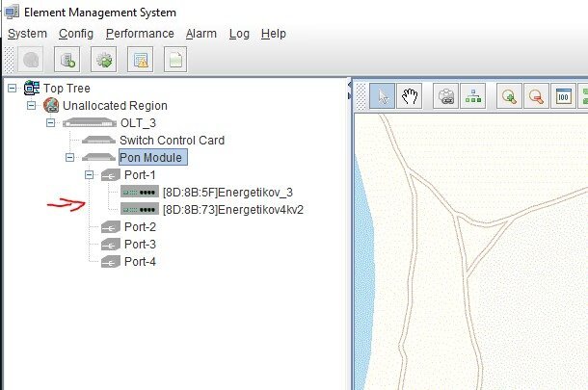Select Port-4 in the tree

click(x=140, y=262)
